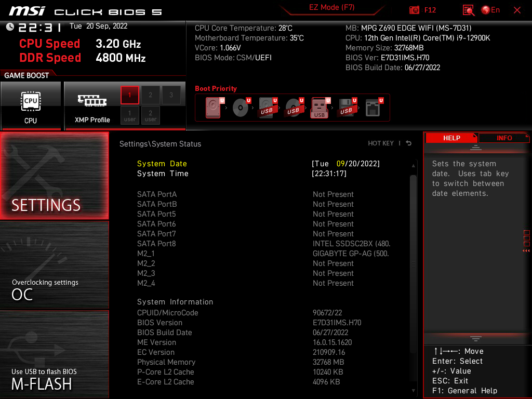Select the USB optical drive boot icon
Viewport: 532px width, 399px height.
[294, 108]
